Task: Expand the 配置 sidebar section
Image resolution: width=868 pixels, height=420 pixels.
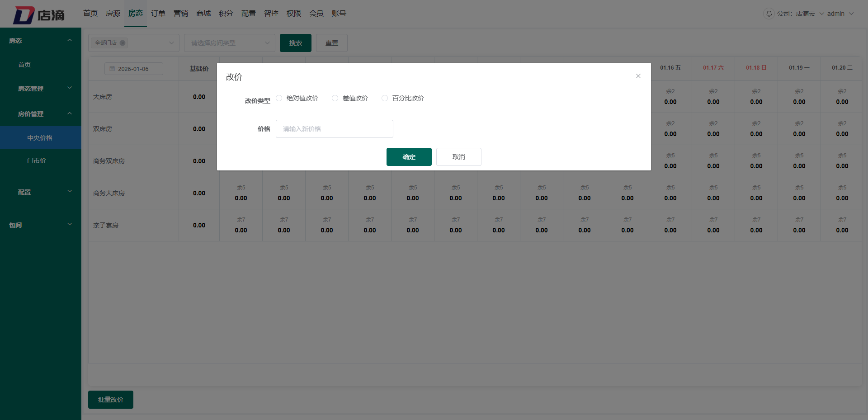Action: click(40, 192)
